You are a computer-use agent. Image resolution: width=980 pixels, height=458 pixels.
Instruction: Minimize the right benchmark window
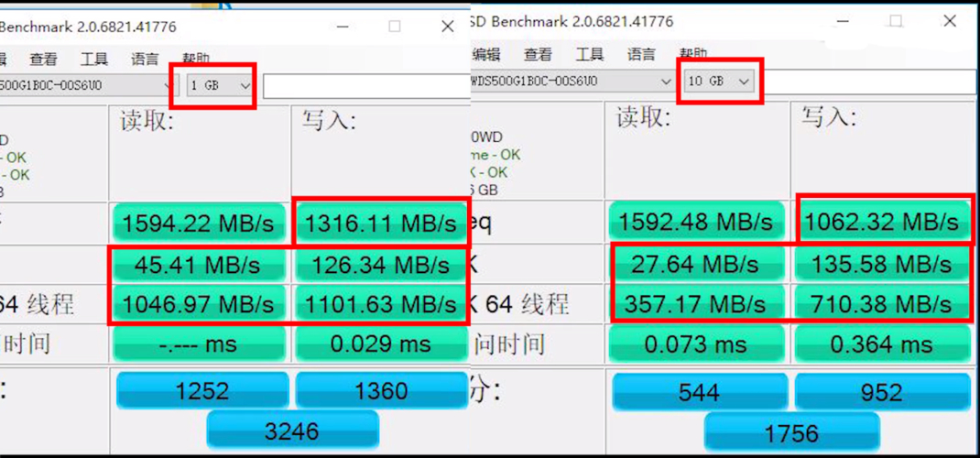(844, 21)
